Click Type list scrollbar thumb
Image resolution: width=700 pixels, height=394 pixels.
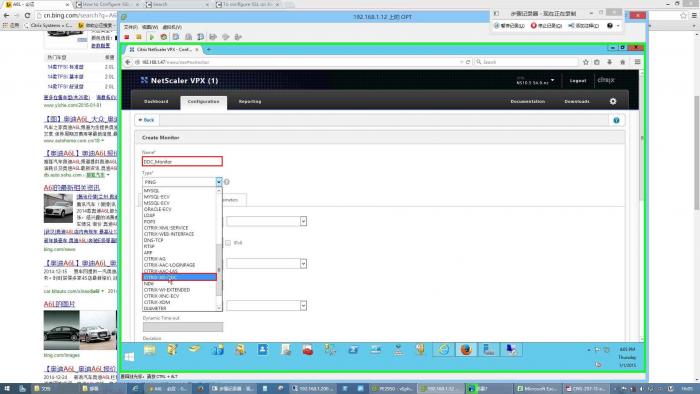pyautogui.click(x=219, y=270)
